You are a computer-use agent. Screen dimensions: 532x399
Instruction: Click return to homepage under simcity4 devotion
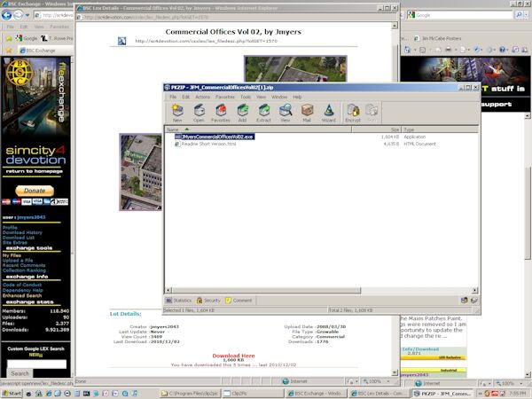click(35, 171)
